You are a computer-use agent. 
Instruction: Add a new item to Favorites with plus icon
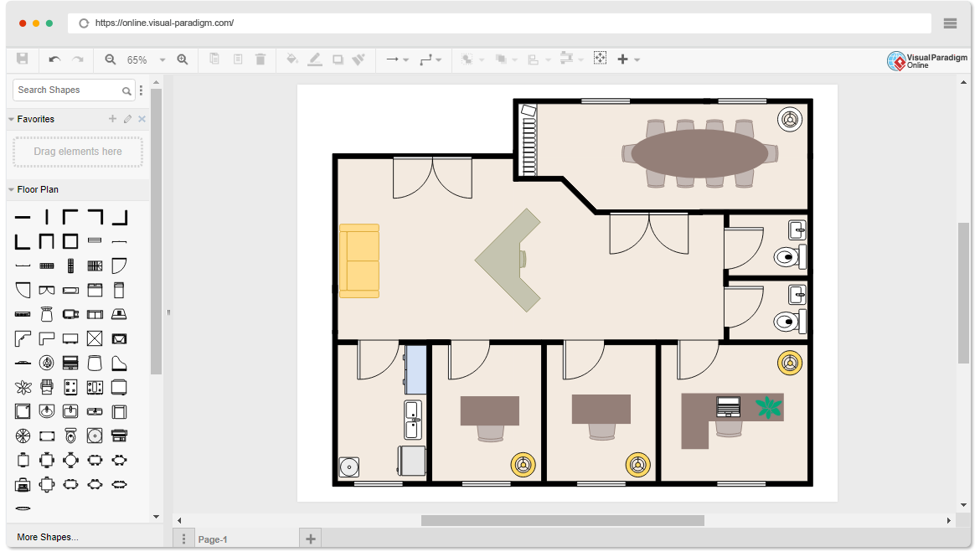tap(113, 119)
